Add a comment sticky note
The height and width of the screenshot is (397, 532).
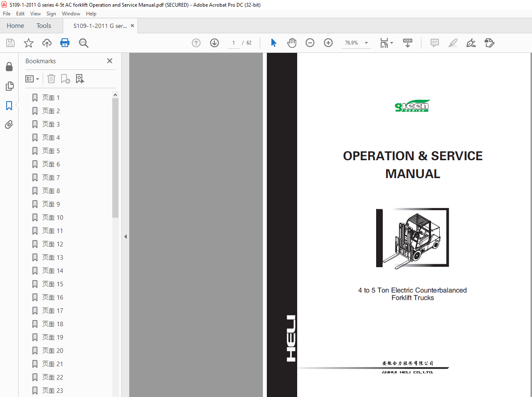click(435, 43)
